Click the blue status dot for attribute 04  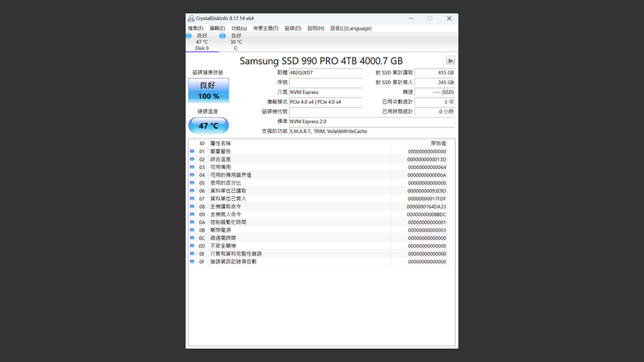pos(192,175)
